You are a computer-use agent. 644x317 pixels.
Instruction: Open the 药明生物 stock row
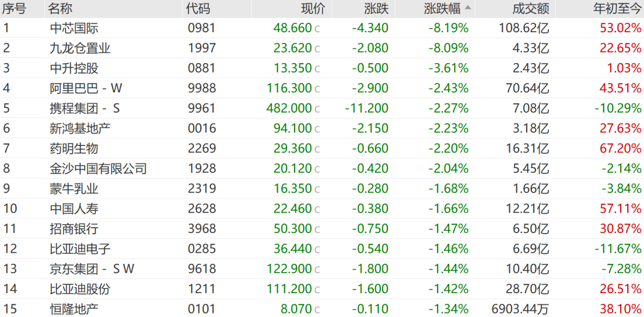(322, 148)
